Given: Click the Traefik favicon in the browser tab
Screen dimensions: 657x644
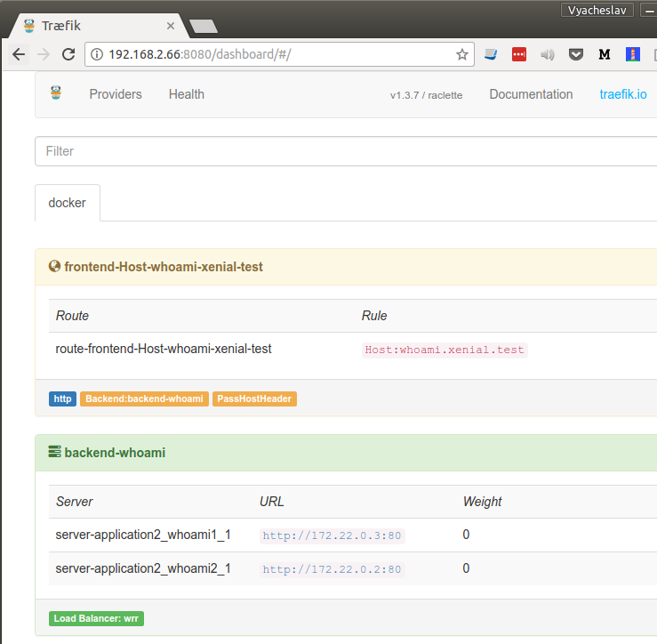Looking at the screenshot, I should point(29,26).
